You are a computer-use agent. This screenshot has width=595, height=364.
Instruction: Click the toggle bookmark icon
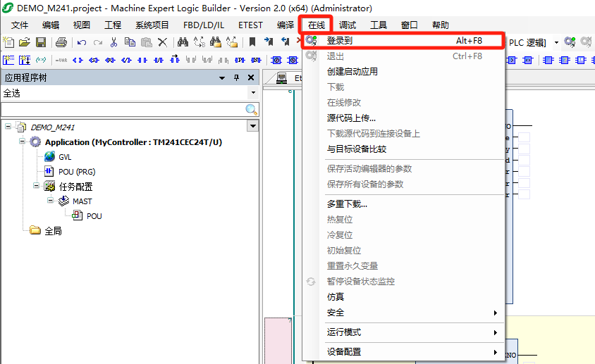click(252, 42)
